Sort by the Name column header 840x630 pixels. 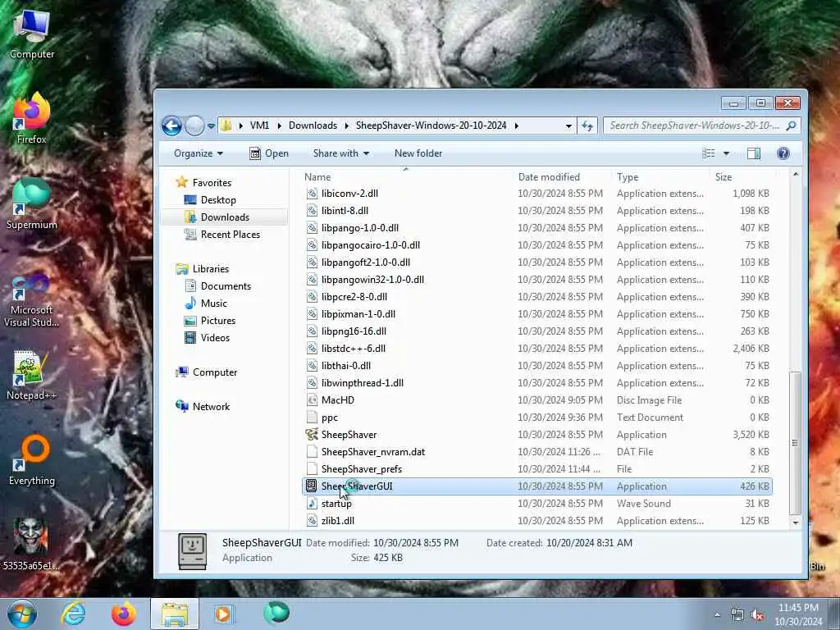405,177
